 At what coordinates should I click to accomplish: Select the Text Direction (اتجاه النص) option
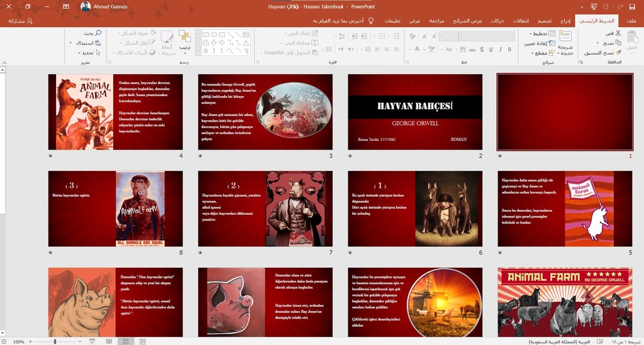point(301,33)
